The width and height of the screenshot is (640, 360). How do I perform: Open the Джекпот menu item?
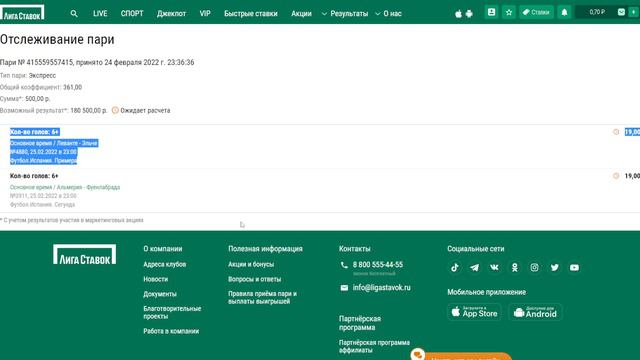(171, 13)
